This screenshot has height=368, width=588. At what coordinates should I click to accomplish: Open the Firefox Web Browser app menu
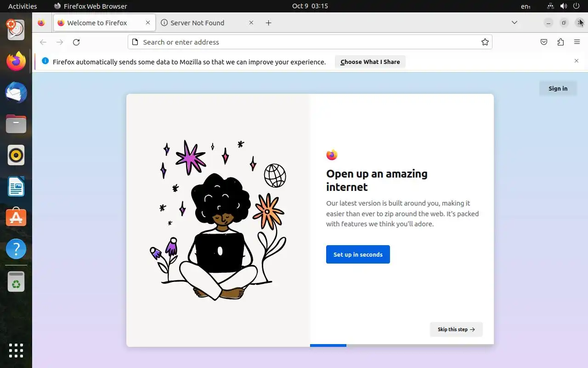point(90,6)
